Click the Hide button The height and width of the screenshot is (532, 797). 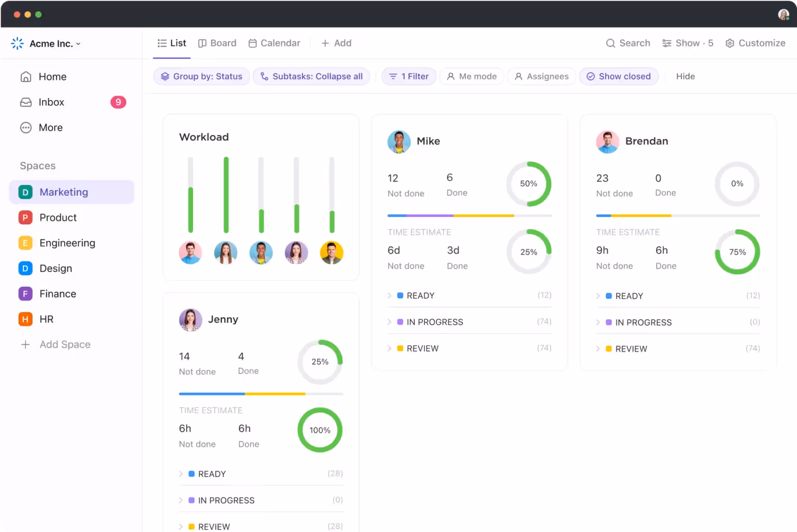click(685, 76)
